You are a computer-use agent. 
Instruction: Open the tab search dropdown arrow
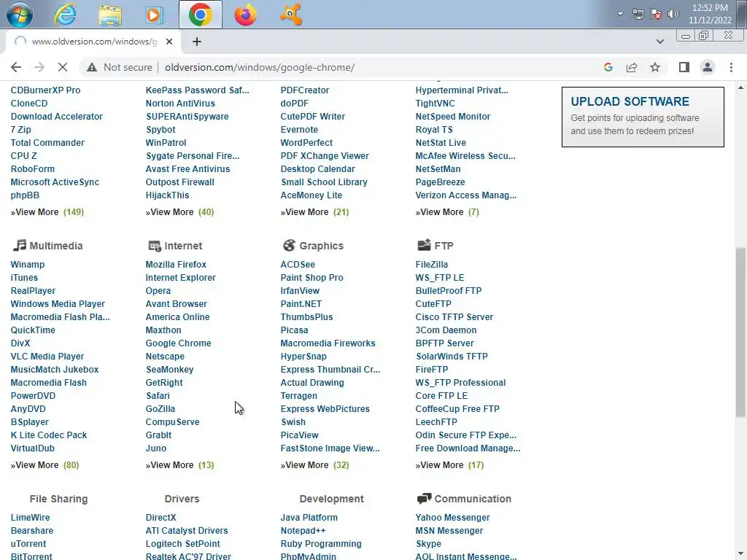pyautogui.click(x=659, y=42)
